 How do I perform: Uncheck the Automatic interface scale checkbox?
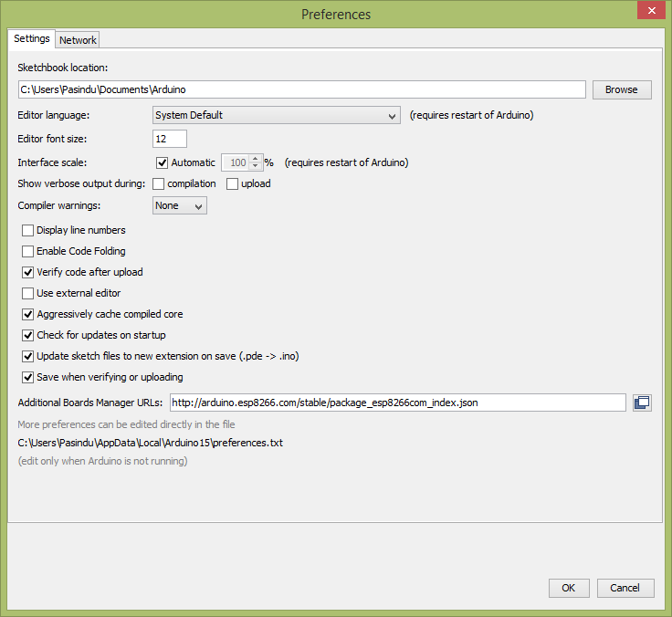162,162
